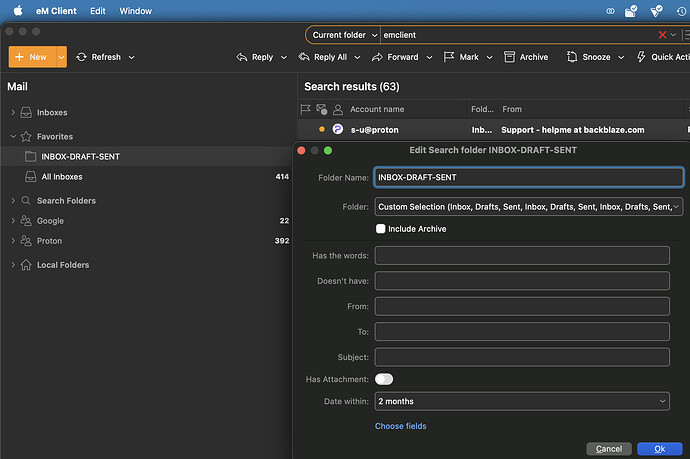Open the Folder custom selection dropdown
This screenshot has height=459, width=690.
528,207
